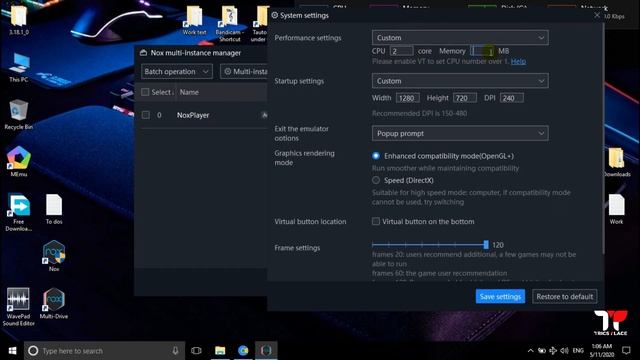
Task: Select Free Download Manager desktop icon
Action: (18, 212)
